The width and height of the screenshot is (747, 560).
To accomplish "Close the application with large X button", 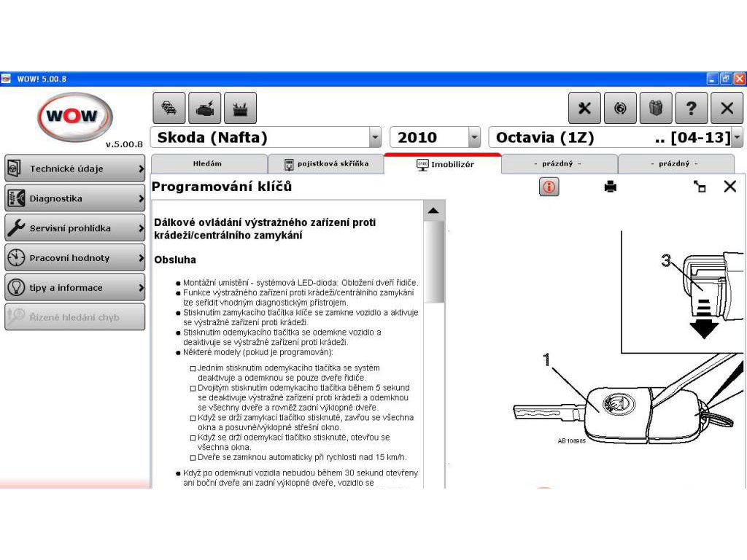I will click(x=727, y=108).
